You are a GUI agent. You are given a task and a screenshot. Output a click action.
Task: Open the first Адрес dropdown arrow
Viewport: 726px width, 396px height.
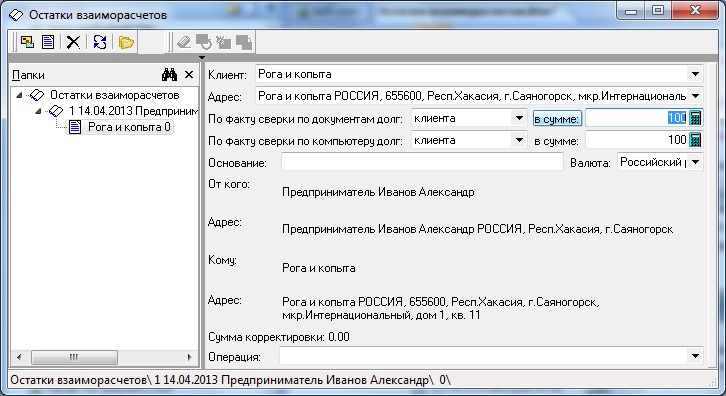695,96
